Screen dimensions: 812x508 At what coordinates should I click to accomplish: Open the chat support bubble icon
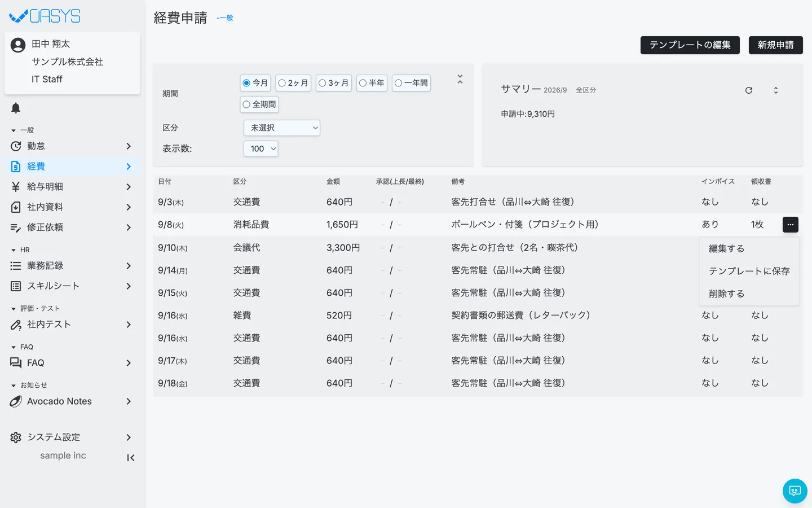pyautogui.click(x=795, y=491)
